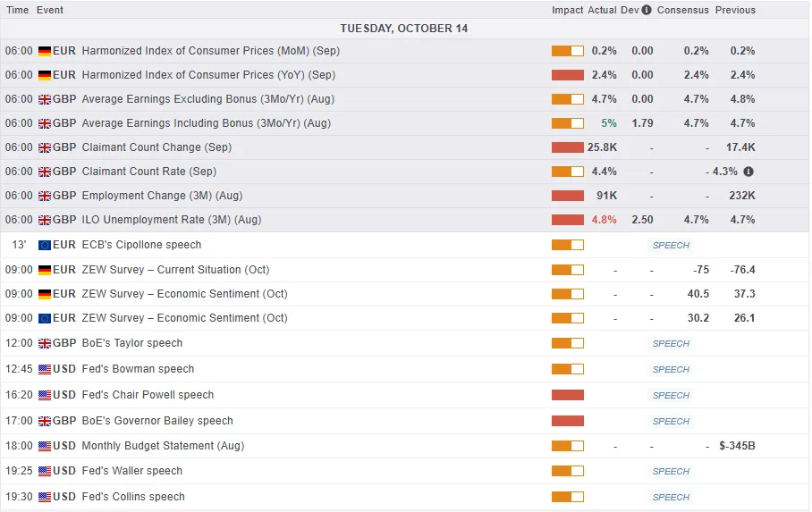Viewport: 812px width, 512px height.
Task: Click US flag beside Monthly Budget Statement
Action: [x=44, y=446]
